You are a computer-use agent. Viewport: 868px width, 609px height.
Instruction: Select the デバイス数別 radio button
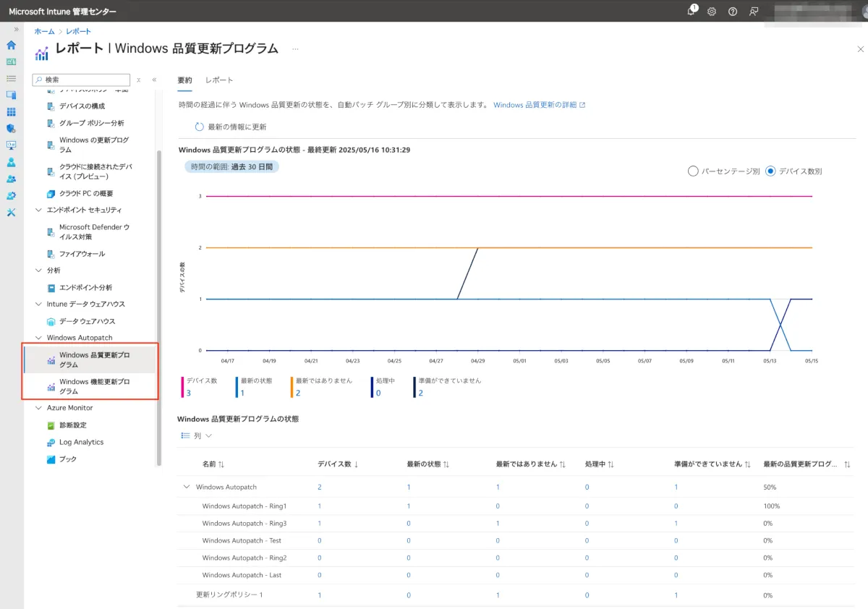[x=770, y=171]
